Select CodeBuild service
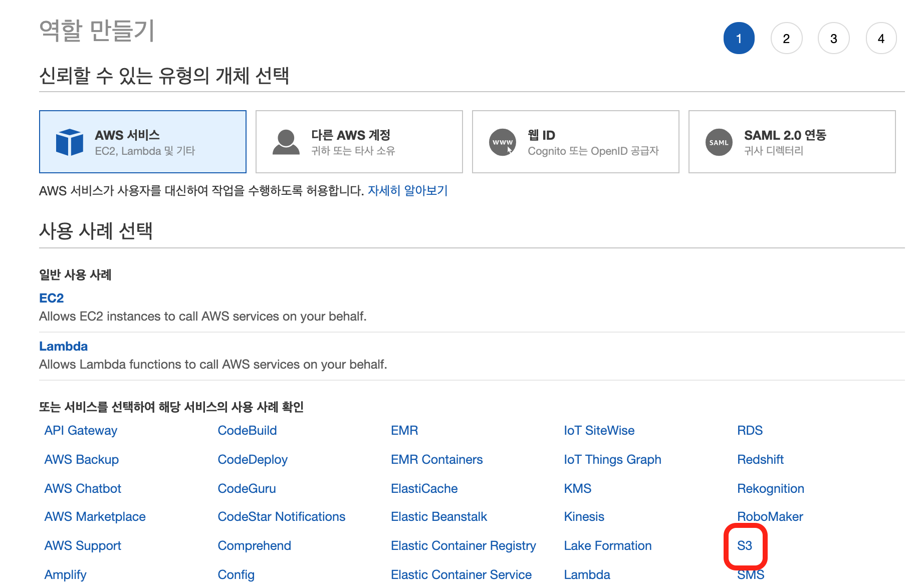Viewport: 917px width, 588px height. coord(248,430)
